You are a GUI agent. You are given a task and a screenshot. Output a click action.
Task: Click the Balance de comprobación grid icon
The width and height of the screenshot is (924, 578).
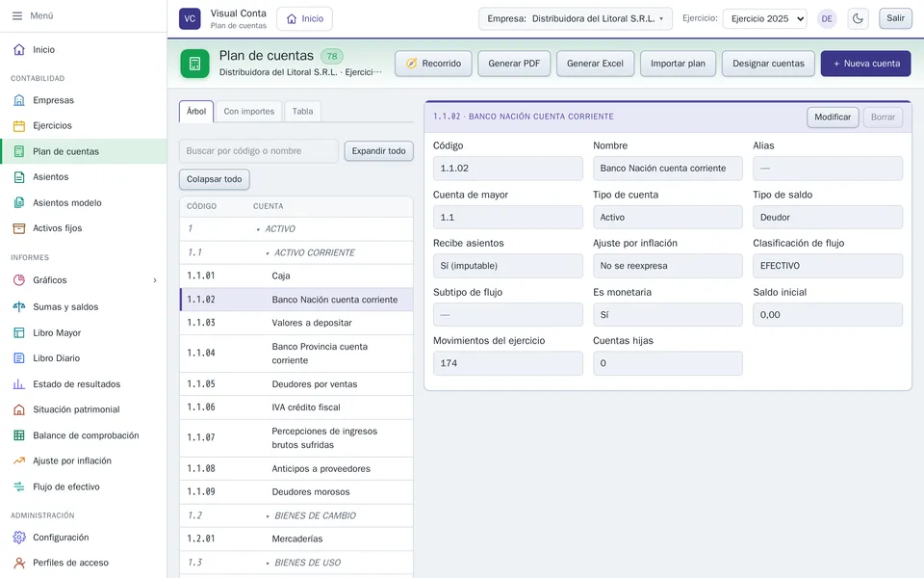pyautogui.click(x=19, y=435)
